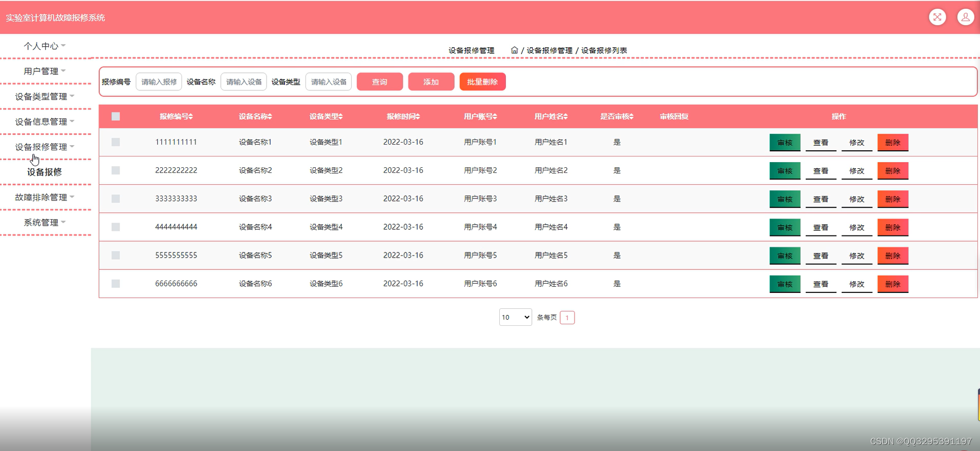This screenshot has height=451, width=980.
Task: Click 查看 for row 5555555555
Action: [x=821, y=256]
